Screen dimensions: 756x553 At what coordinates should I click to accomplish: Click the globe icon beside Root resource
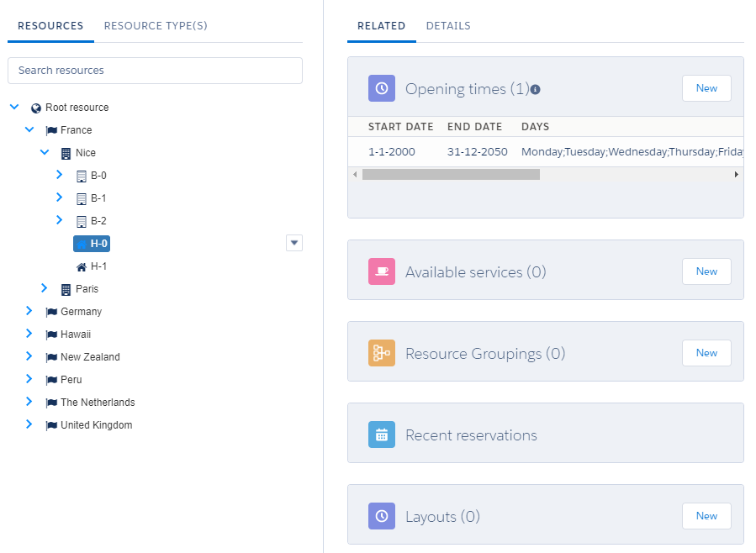(x=35, y=107)
